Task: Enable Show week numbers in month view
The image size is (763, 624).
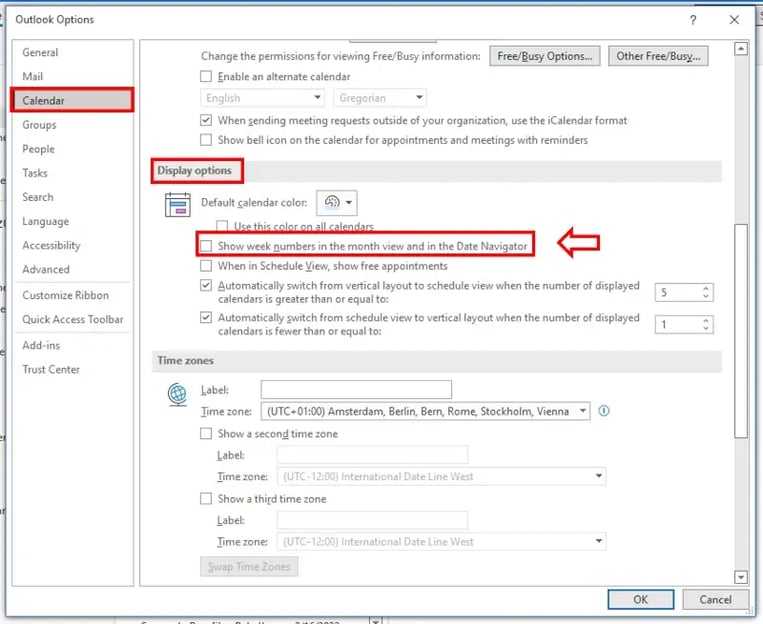Action: pos(206,246)
